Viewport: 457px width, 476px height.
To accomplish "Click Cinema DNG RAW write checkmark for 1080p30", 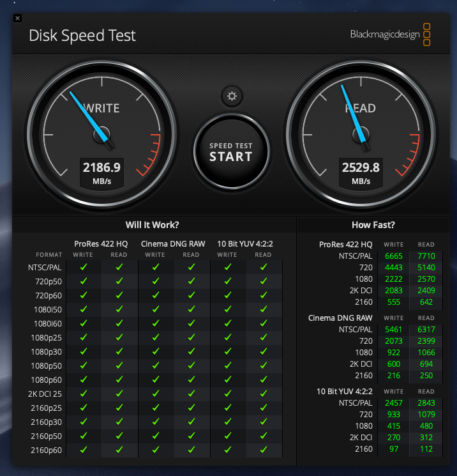I will tap(155, 351).
